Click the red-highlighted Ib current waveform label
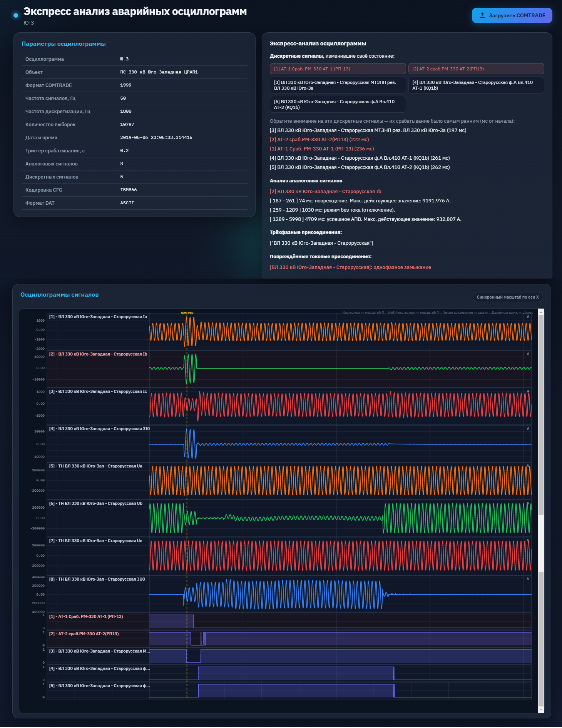This screenshot has height=728, width=562. click(x=98, y=354)
